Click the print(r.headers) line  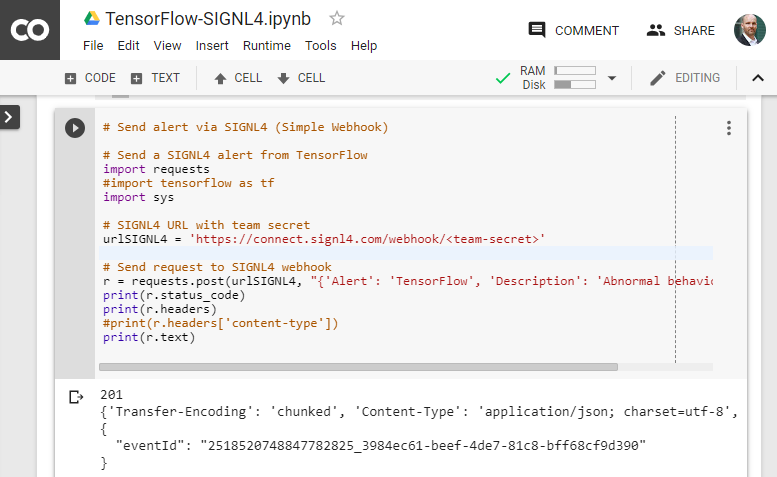pyautogui.click(x=160, y=309)
